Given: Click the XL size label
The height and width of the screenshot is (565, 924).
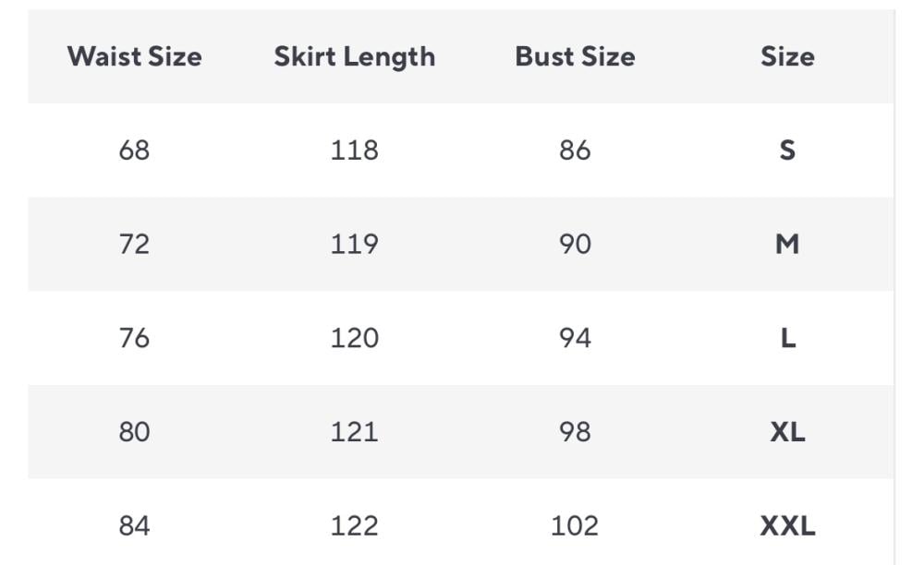Looking at the screenshot, I should (x=787, y=431).
